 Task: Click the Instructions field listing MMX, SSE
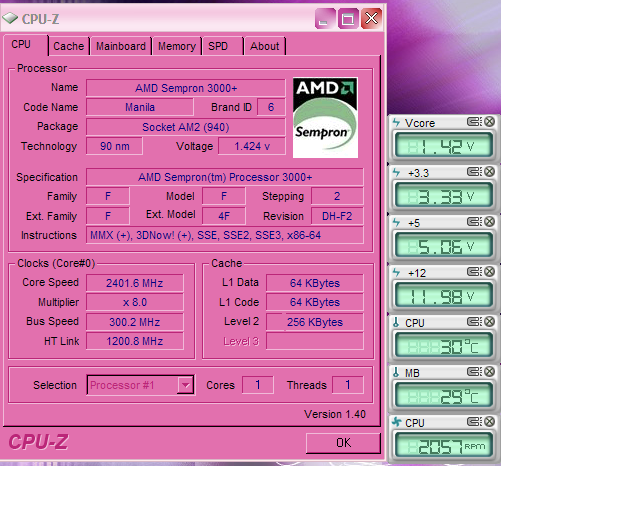[x=224, y=235]
